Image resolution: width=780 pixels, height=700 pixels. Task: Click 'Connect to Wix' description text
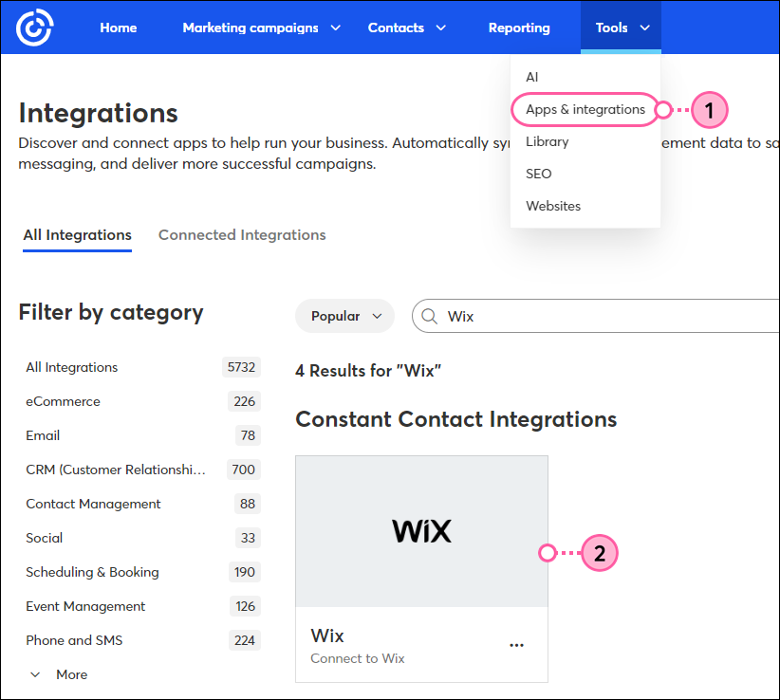(x=358, y=658)
